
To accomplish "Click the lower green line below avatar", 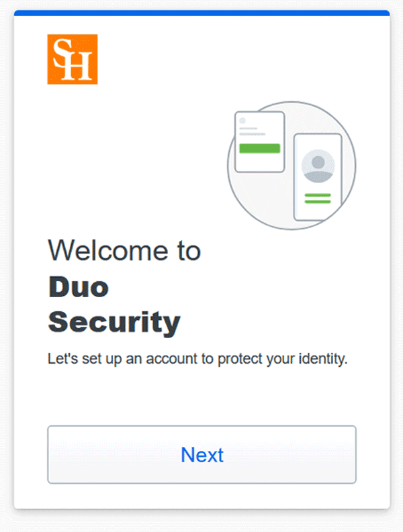I will (318, 201).
